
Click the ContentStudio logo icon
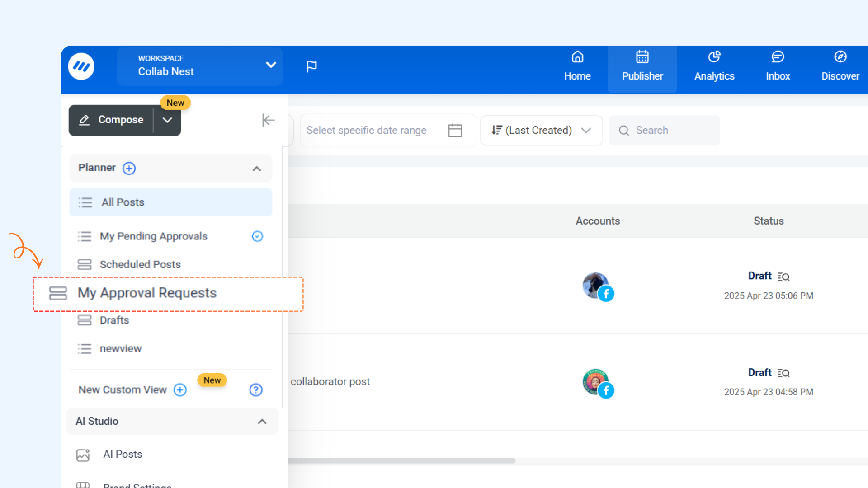tap(81, 67)
